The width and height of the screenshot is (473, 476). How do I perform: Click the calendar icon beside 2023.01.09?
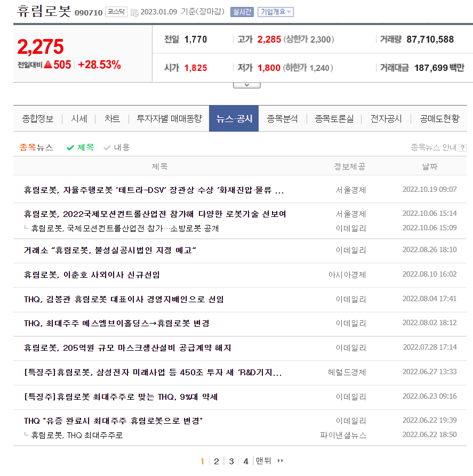coord(134,13)
